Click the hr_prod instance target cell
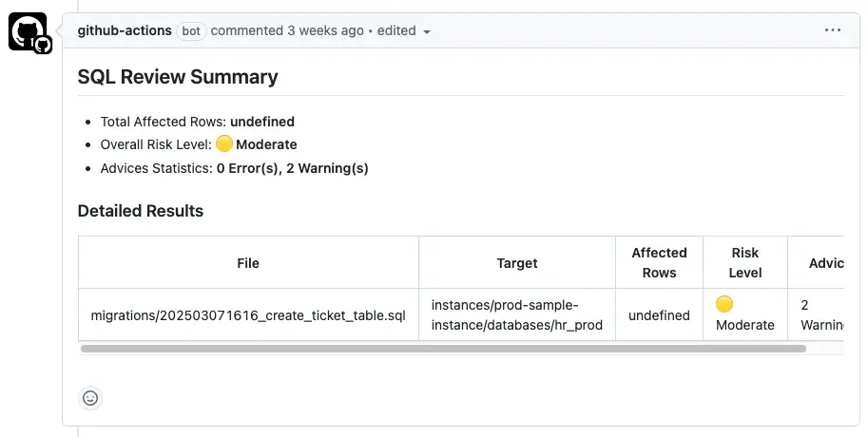Image resolution: width=868 pixels, height=437 pixels. (517, 314)
